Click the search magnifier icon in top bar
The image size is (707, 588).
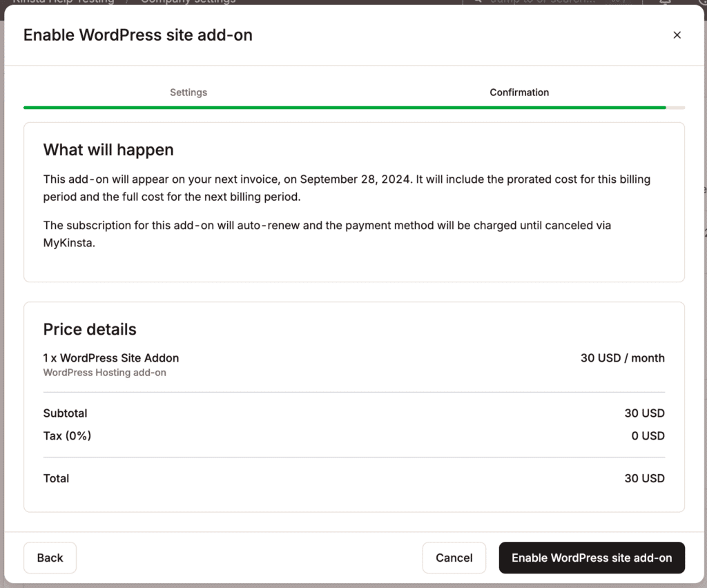click(478, 2)
